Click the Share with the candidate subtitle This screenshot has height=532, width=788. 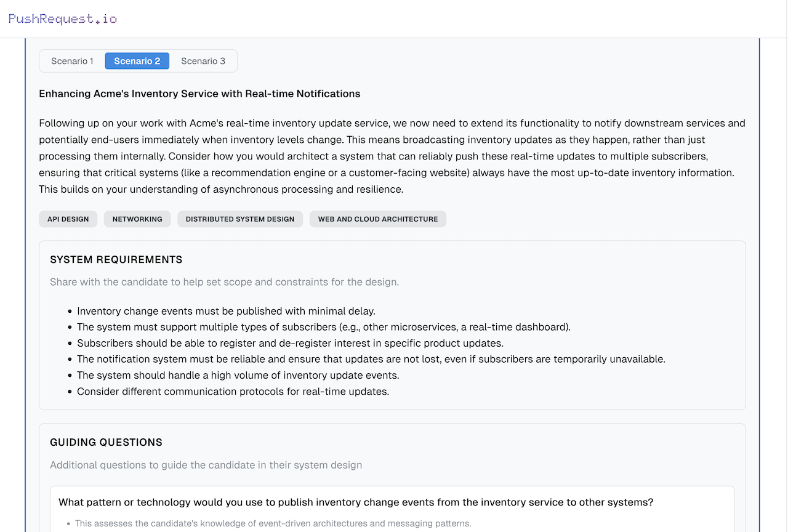click(x=224, y=282)
